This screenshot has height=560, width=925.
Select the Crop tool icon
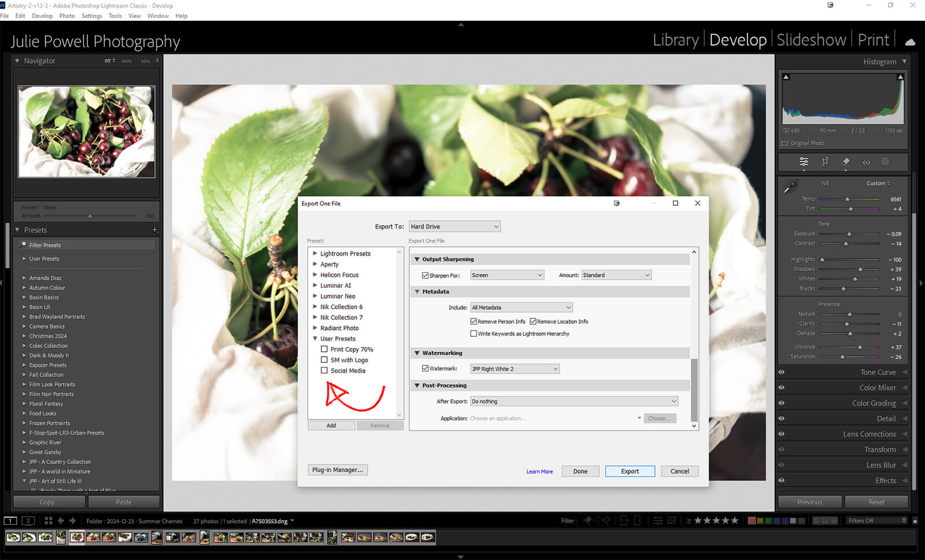pos(825,162)
